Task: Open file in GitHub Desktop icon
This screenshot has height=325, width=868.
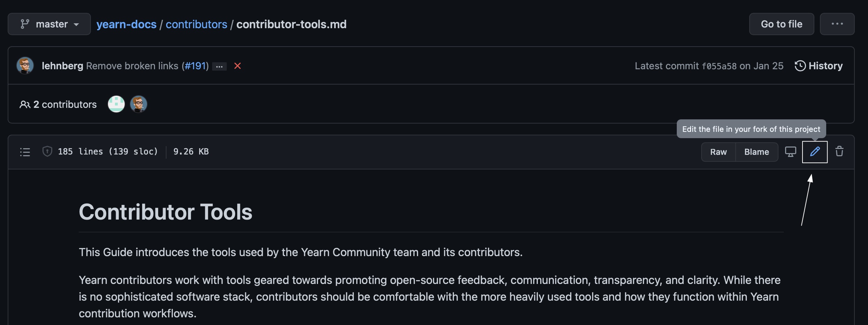Action: tap(790, 152)
